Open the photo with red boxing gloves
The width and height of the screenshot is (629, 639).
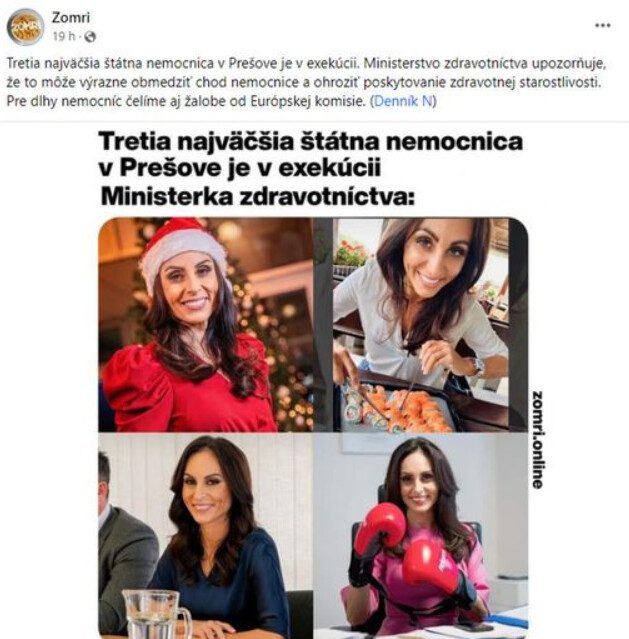point(421,535)
